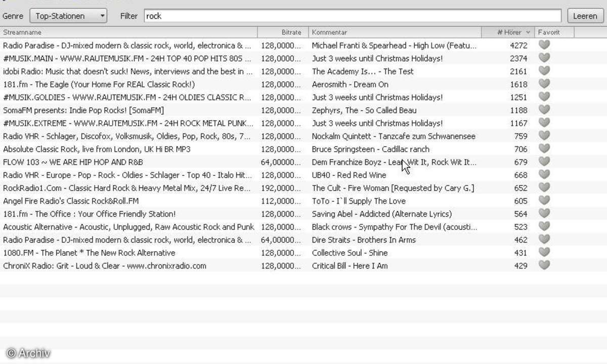Click comment Dire Straits - Brothers In Arms
This screenshot has width=607, height=364.
(364, 240)
